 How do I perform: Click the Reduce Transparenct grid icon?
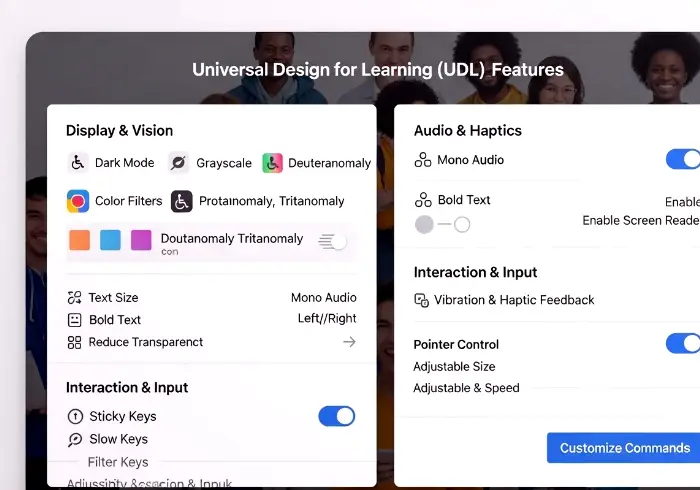tap(74, 342)
